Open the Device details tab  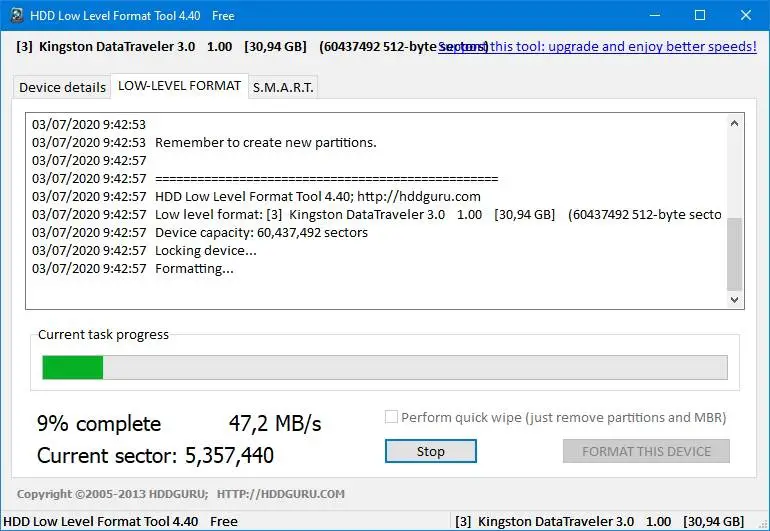coord(62,87)
